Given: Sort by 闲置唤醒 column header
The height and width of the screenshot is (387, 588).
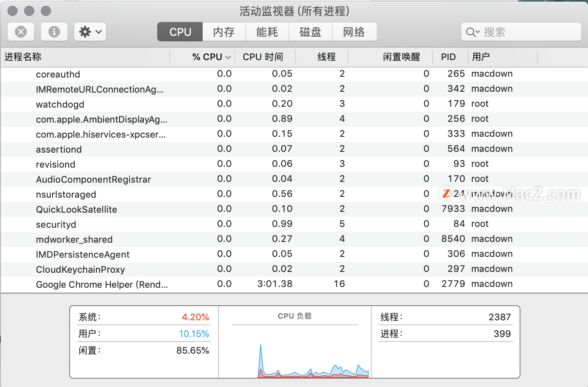Looking at the screenshot, I should 390,57.
